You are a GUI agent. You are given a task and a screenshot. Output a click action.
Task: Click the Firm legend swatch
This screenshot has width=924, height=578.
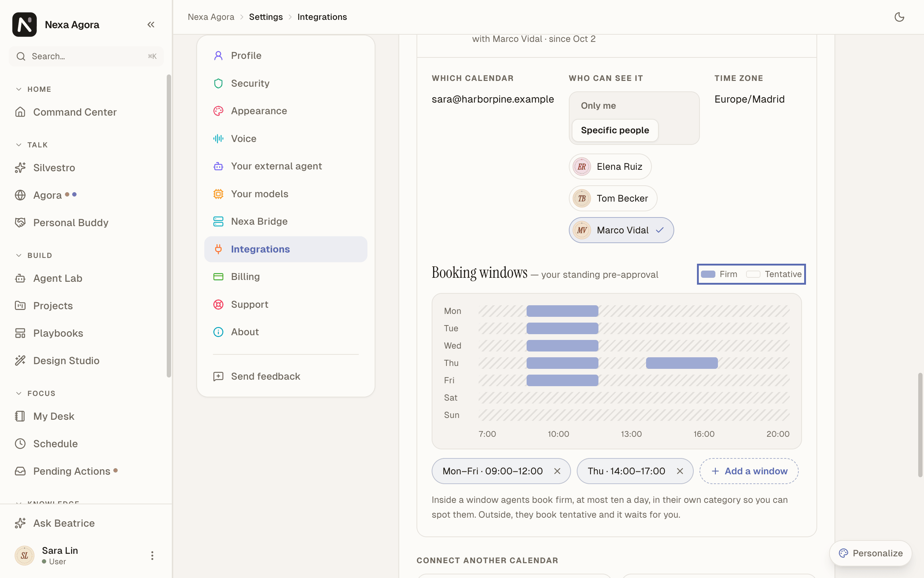708,274
